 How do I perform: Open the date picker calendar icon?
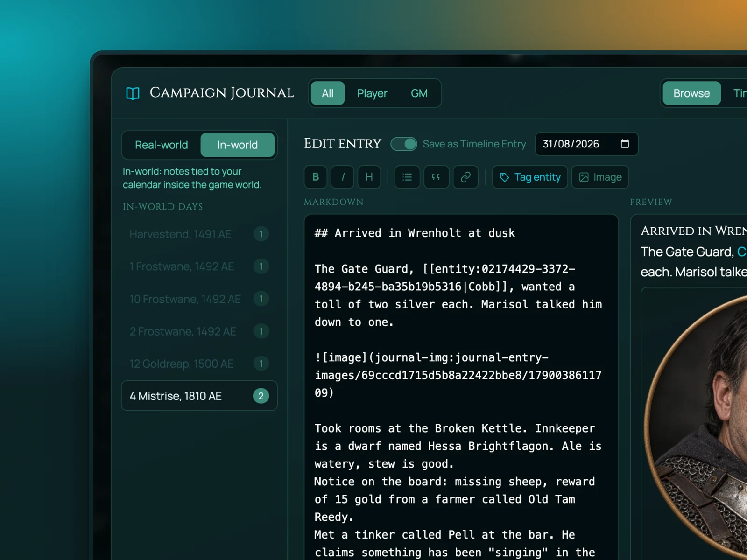tap(625, 144)
